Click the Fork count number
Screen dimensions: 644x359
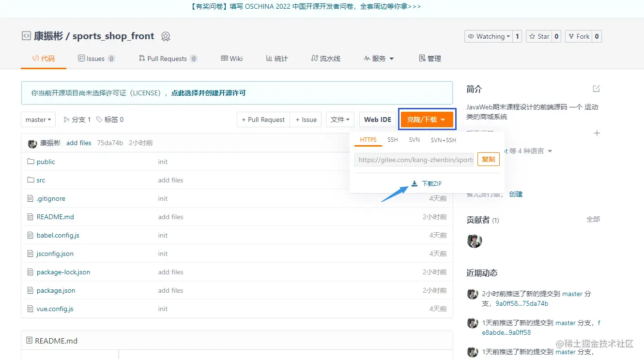tap(597, 36)
